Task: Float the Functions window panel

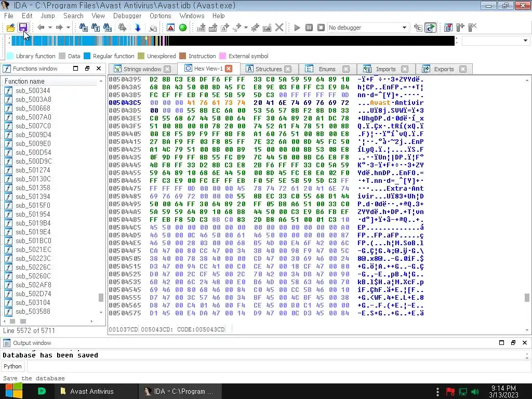Action: 87,68
